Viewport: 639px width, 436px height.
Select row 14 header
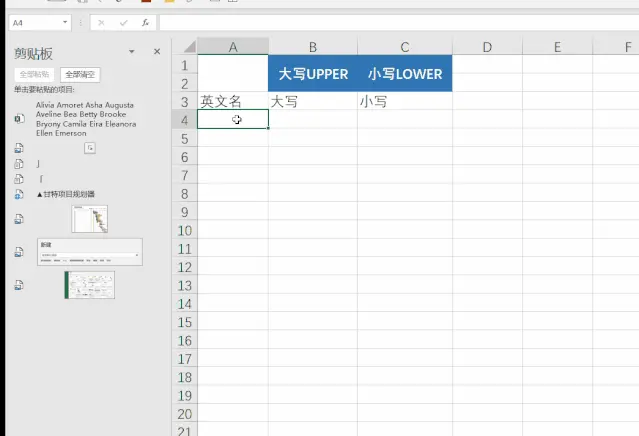click(185, 304)
